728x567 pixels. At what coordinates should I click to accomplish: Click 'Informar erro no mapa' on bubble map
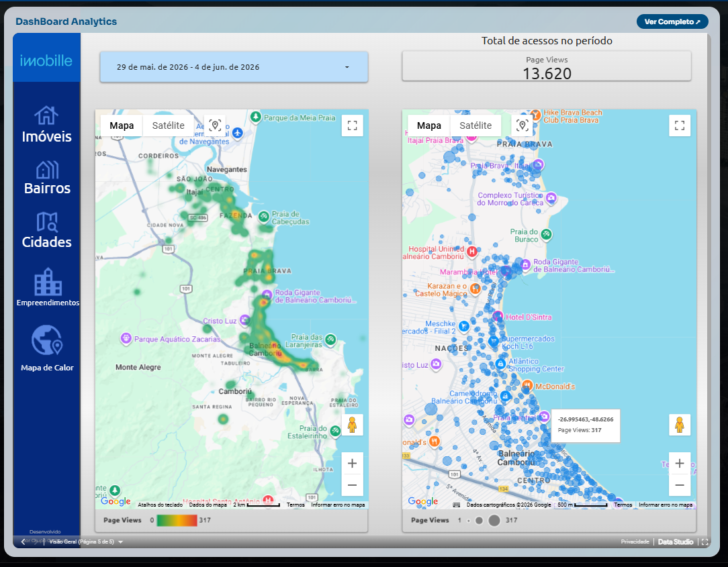[x=666, y=505]
